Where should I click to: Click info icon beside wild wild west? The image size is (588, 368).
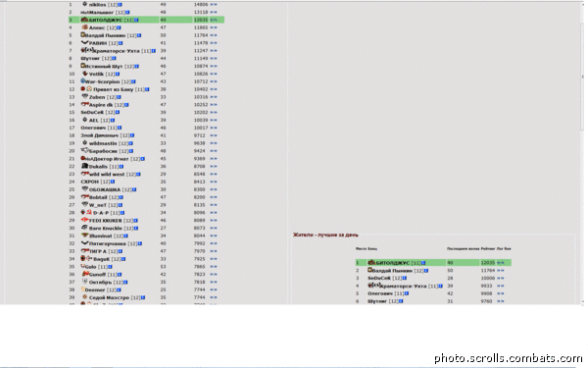[138, 175]
